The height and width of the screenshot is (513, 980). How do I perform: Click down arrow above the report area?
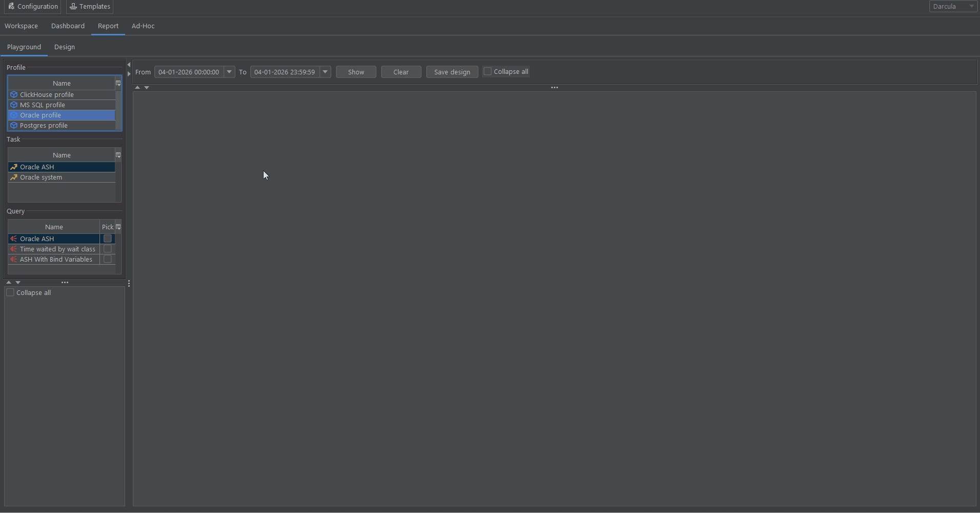click(x=147, y=88)
